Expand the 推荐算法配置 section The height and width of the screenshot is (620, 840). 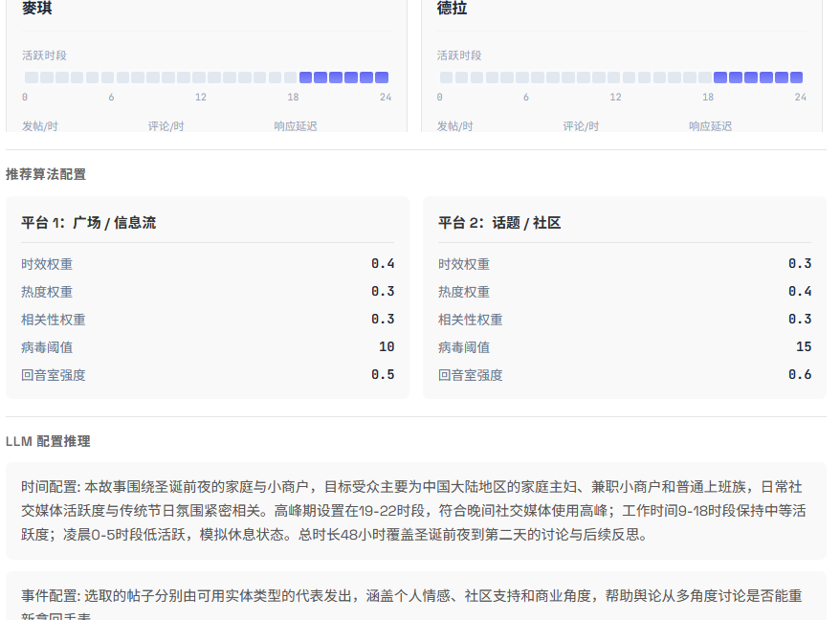46,175
